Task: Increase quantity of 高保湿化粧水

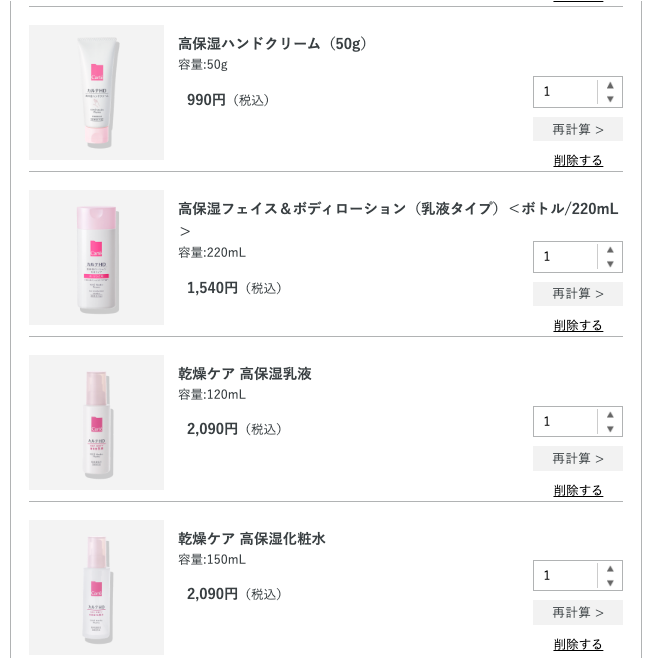Action: click(610, 568)
